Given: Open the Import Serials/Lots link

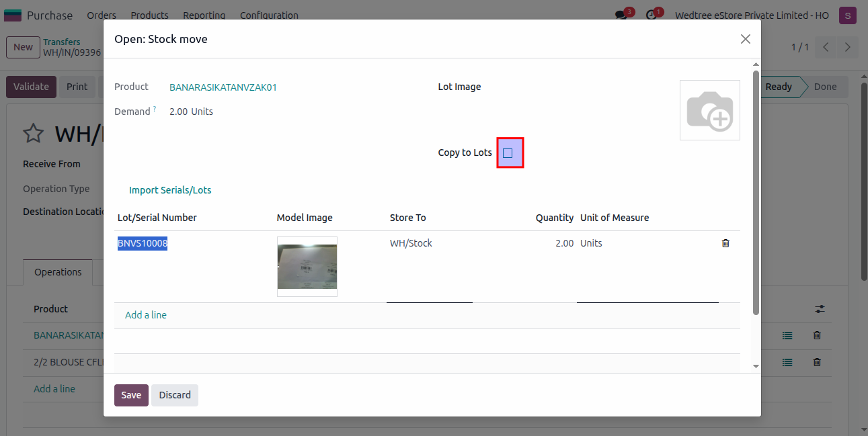Looking at the screenshot, I should (170, 190).
